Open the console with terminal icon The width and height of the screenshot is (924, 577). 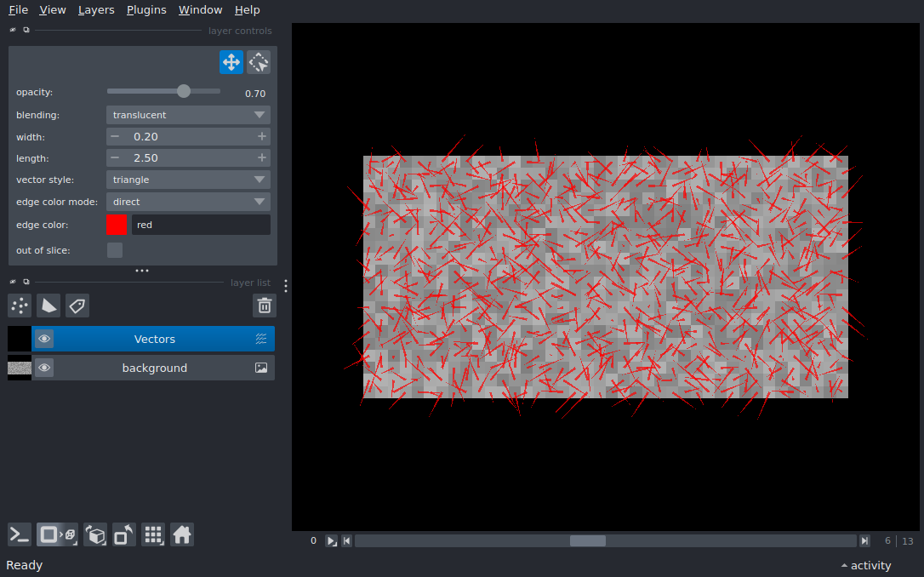pos(20,534)
